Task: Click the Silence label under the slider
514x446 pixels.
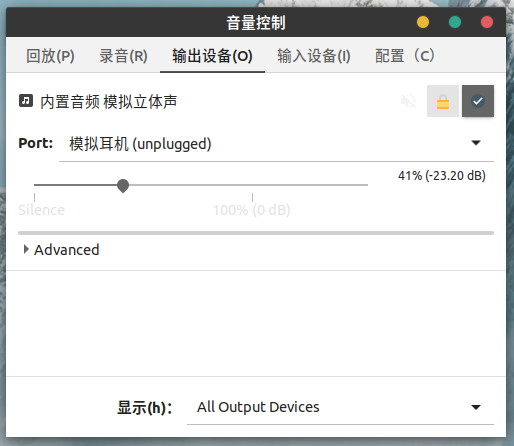Action: point(41,210)
